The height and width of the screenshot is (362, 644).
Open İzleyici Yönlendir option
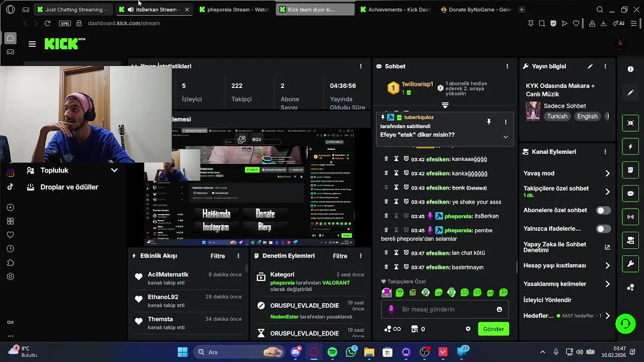tap(547, 300)
